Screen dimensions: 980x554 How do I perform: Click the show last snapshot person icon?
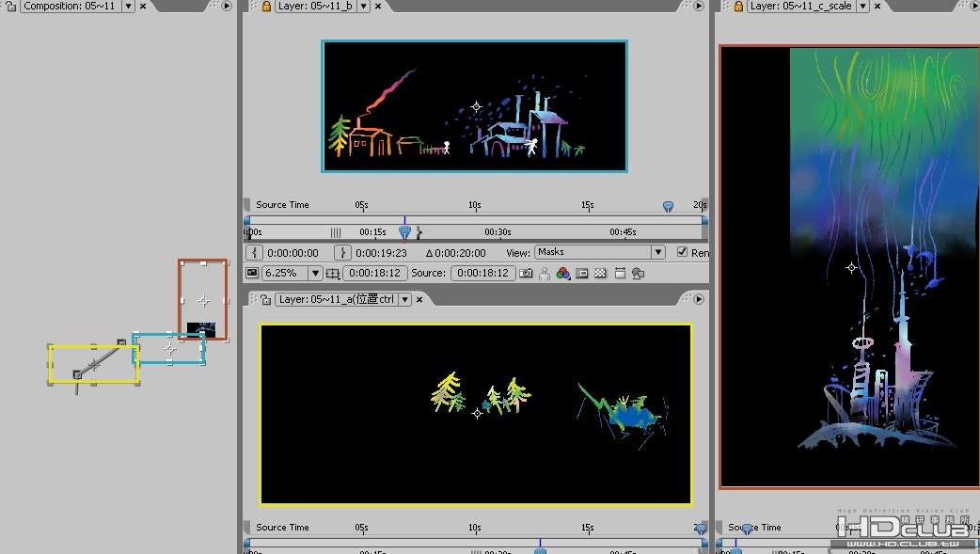point(545,274)
